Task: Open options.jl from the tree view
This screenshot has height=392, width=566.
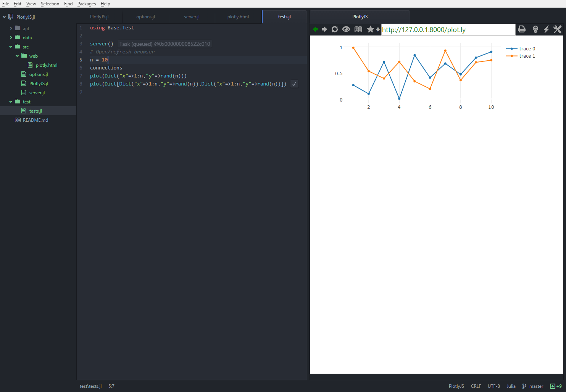Action: 39,74
